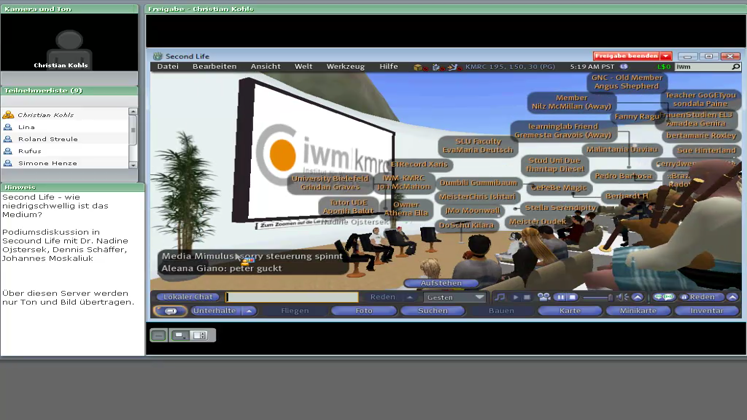Click the L$ currency buy icon
This screenshot has height=420, width=747.
(x=624, y=67)
